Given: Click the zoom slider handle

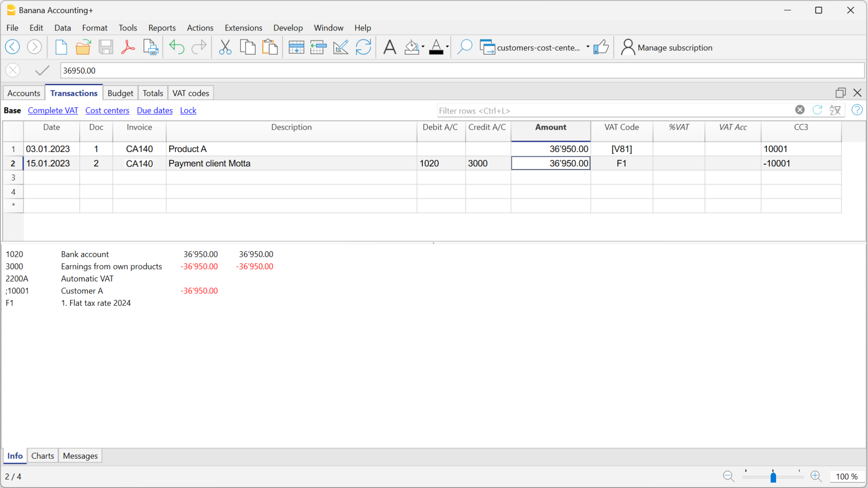Looking at the screenshot, I should coord(773,477).
